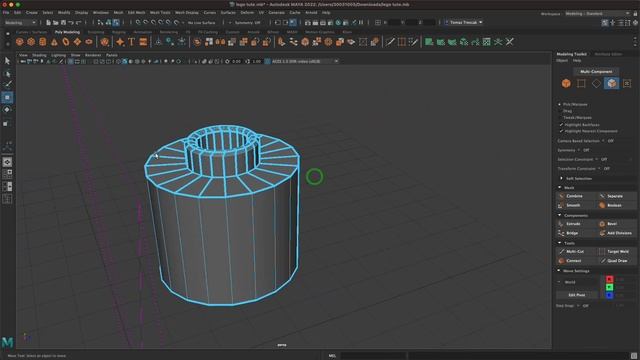Open the Mesh Tools menu
This screenshot has height=360, width=640.
pos(160,13)
